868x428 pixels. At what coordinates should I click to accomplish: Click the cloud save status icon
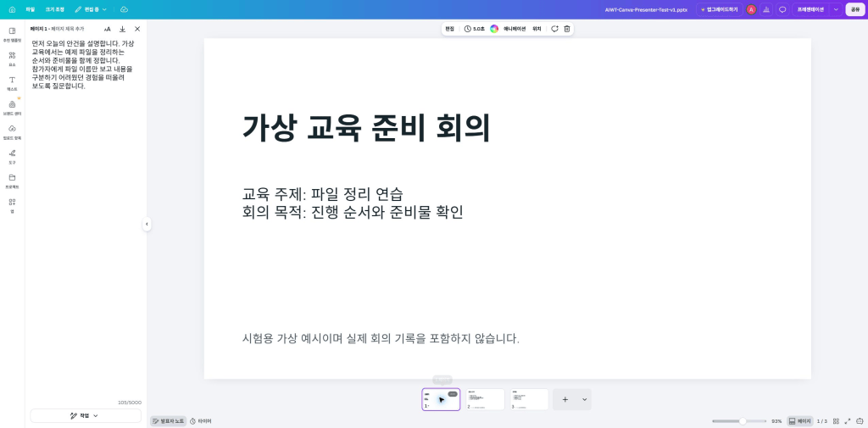[124, 9]
